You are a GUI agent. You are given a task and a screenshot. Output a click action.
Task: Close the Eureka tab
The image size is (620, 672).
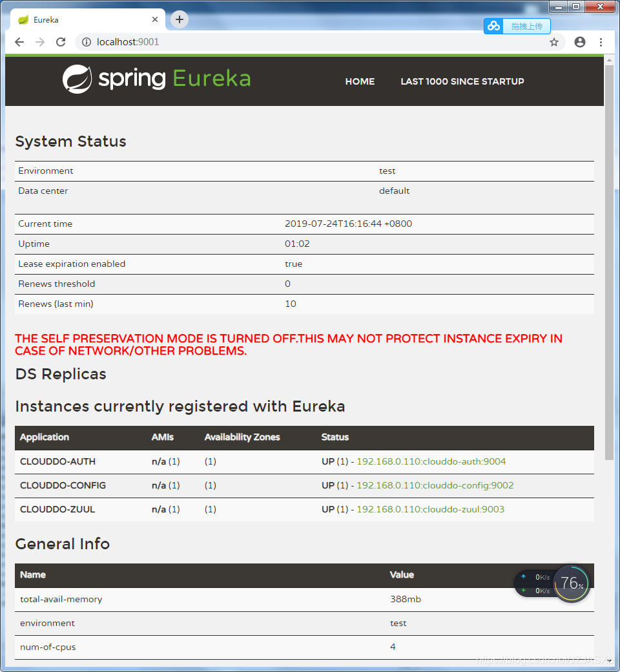pos(155,20)
